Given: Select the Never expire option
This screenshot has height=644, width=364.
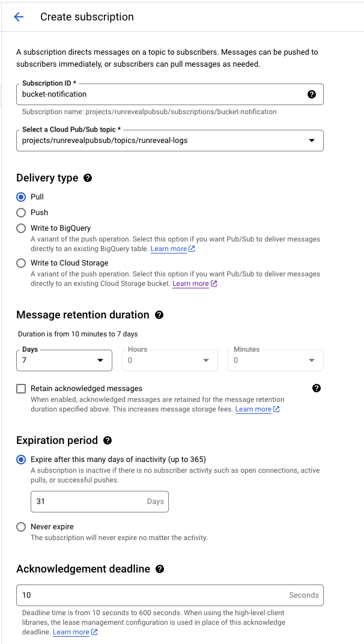Looking at the screenshot, I should 20,527.
